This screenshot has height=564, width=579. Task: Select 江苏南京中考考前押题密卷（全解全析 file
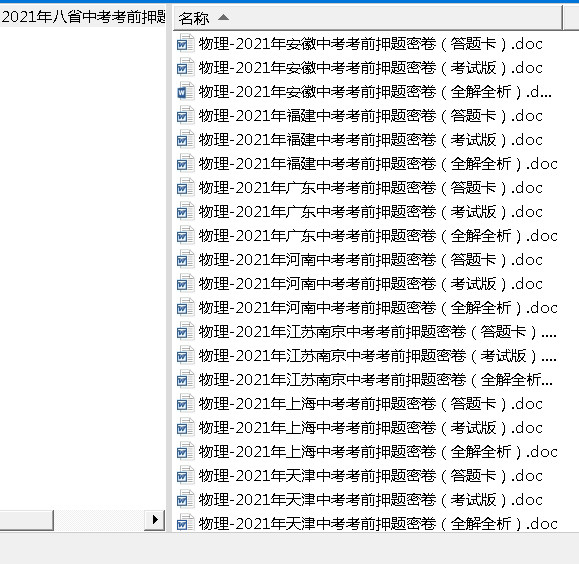coord(376,379)
